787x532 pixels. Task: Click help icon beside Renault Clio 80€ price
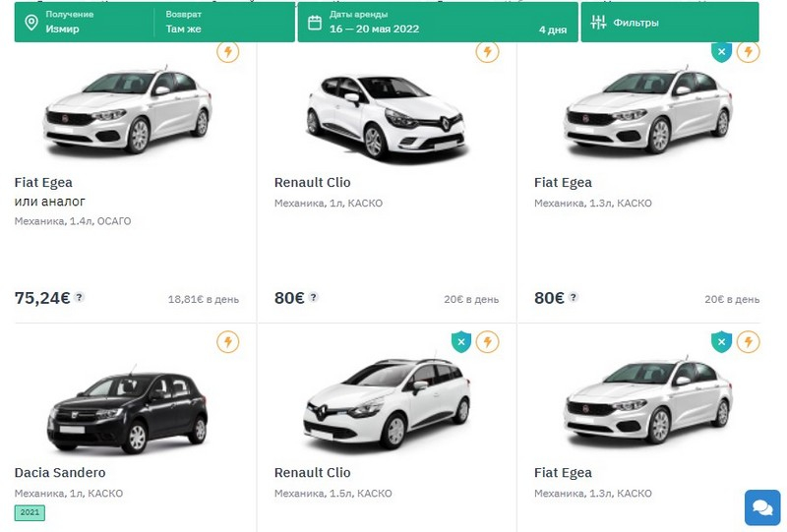pos(314,297)
